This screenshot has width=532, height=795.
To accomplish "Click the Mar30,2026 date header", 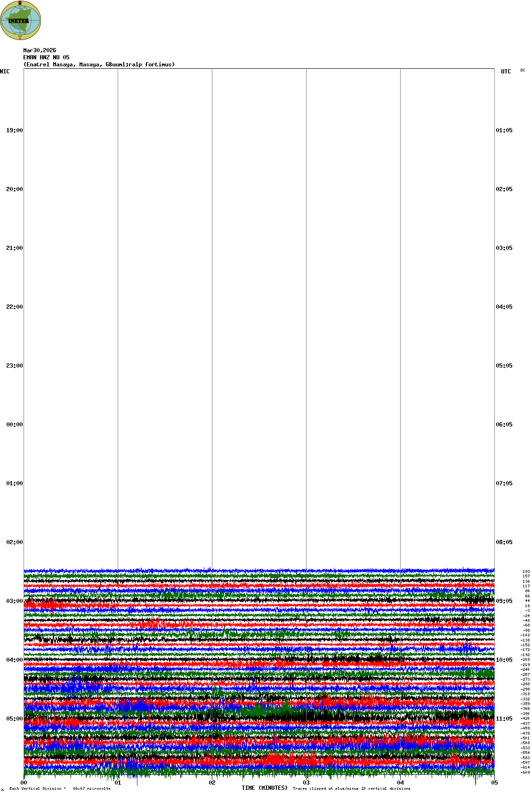I will [x=40, y=50].
